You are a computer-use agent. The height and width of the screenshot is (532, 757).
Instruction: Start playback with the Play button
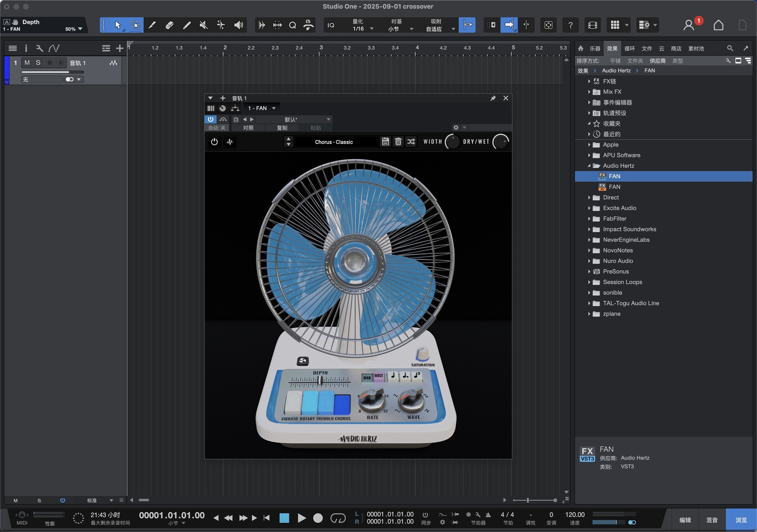(x=302, y=518)
